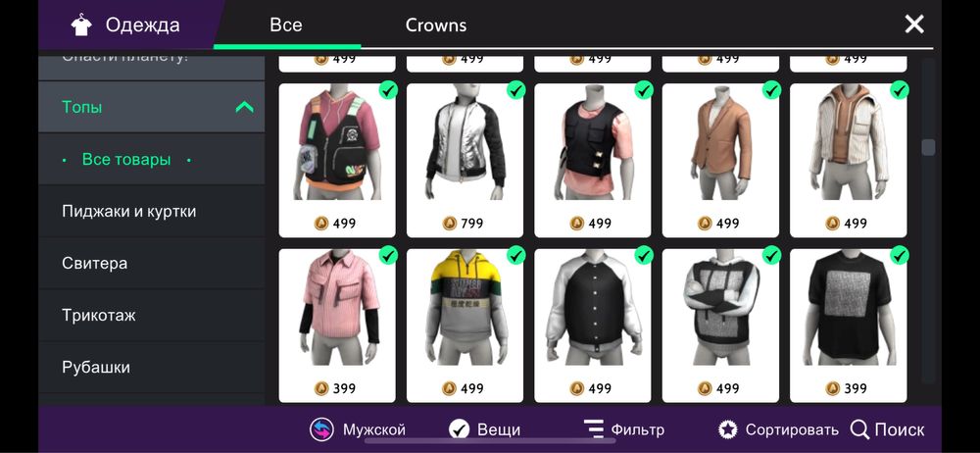Click the shirt icon beside Одежда

point(81,25)
